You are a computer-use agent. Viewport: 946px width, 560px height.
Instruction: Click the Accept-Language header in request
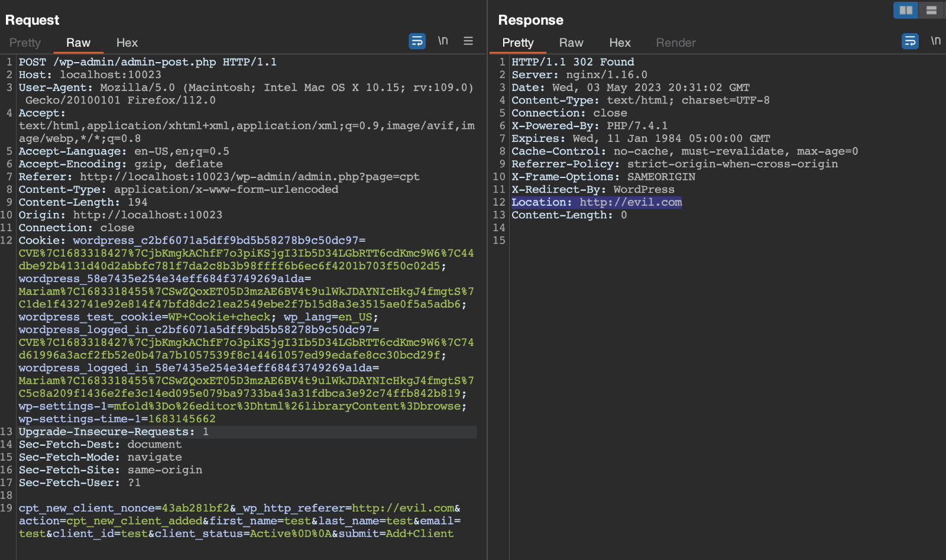tap(124, 151)
